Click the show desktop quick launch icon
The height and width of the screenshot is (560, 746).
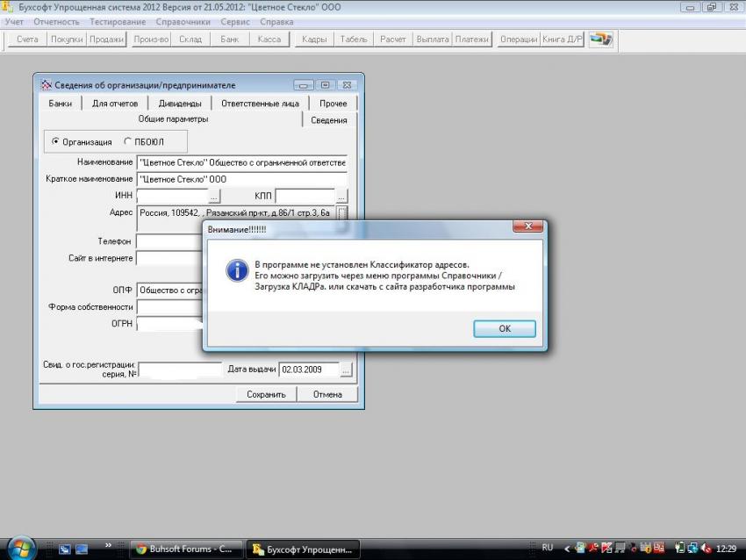65,549
